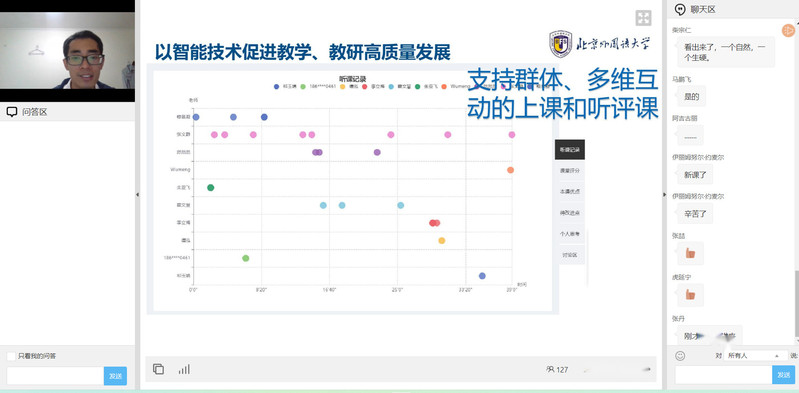Toggle the 只看我的问答 checkbox
This screenshot has width=799, height=393.
[x=11, y=356]
